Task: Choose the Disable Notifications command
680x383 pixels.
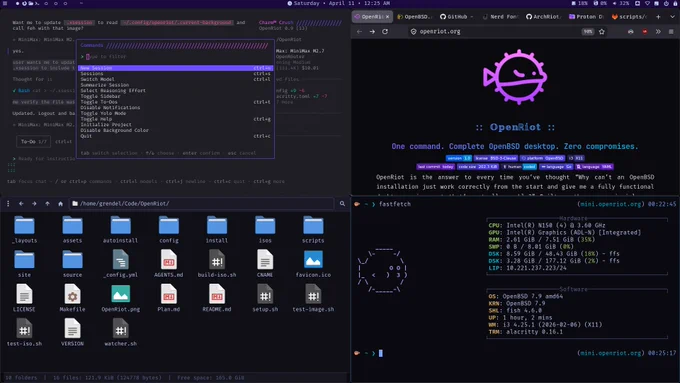Action: pyautogui.click(x=176, y=108)
